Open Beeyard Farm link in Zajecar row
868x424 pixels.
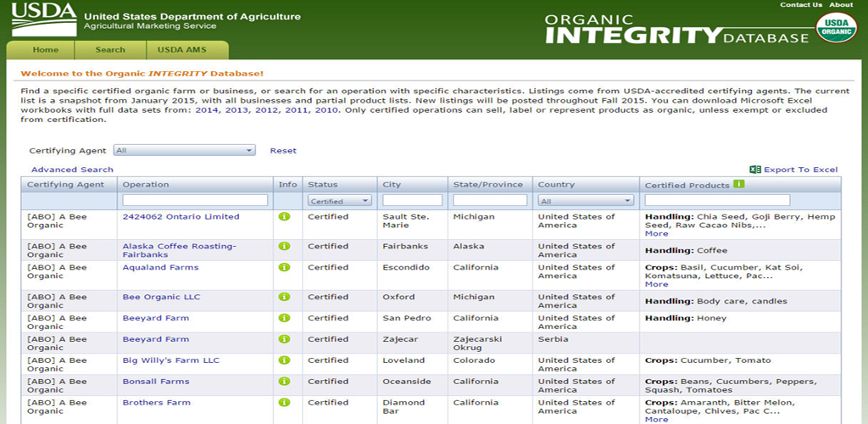tap(156, 338)
